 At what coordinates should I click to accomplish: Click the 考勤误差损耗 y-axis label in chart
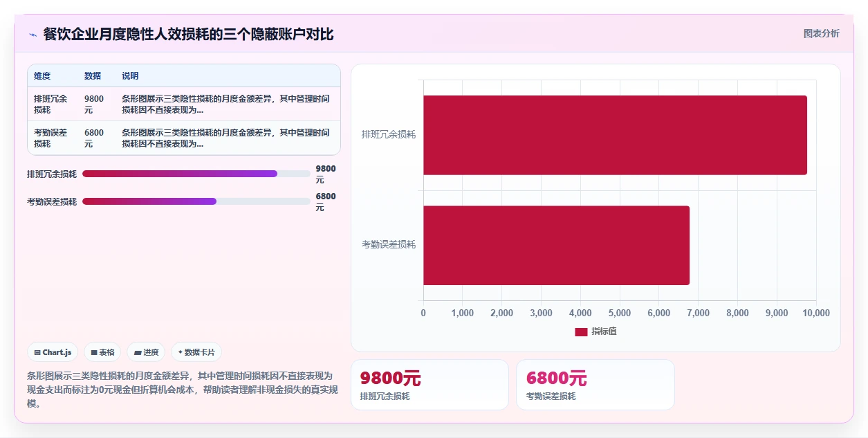[389, 244]
